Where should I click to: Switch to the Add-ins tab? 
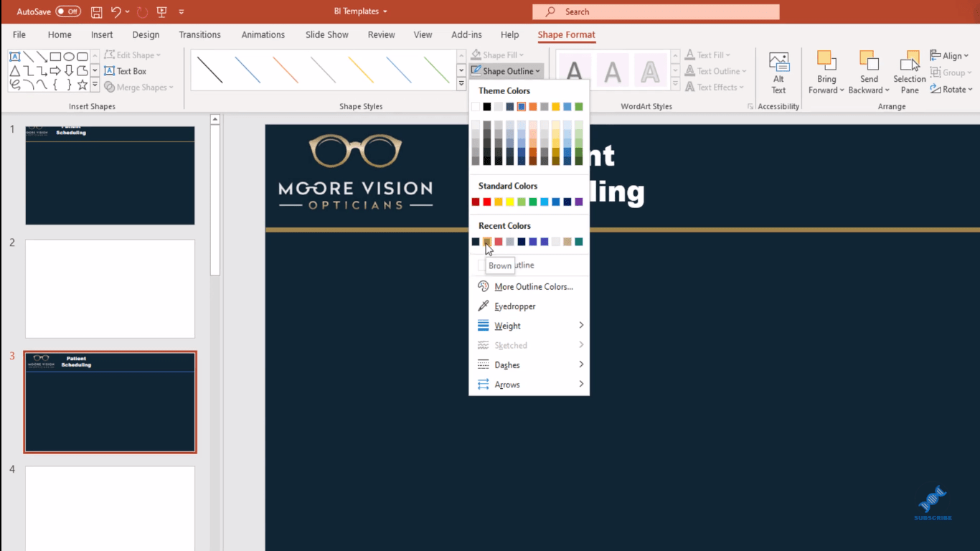click(x=468, y=34)
